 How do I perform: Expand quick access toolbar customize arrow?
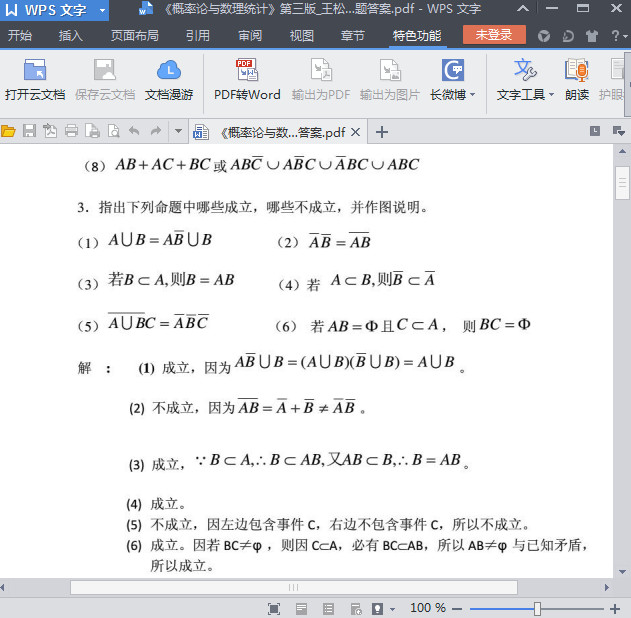(x=178, y=131)
